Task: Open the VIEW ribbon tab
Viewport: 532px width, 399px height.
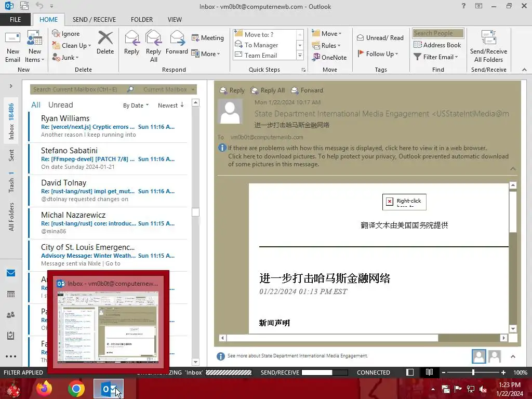Action: [x=175, y=19]
